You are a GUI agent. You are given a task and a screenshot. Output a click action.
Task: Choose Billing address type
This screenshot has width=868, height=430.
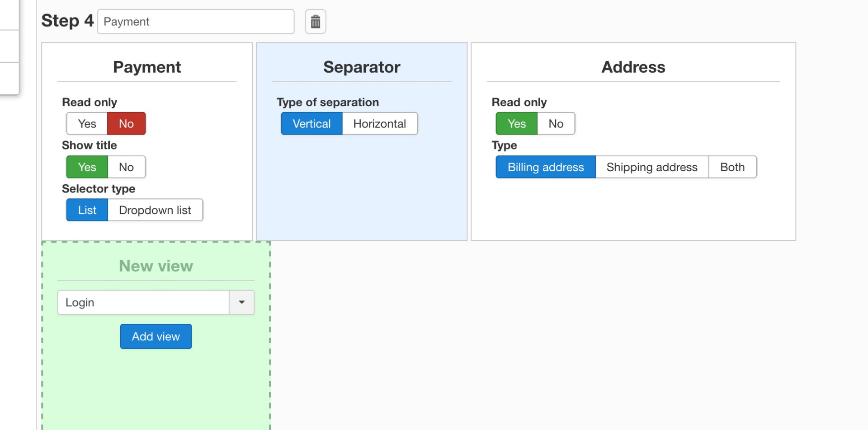point(545,167)
